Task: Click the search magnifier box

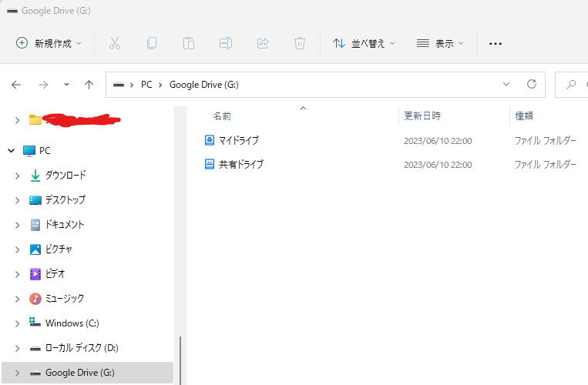Action: tap(571, 85)
